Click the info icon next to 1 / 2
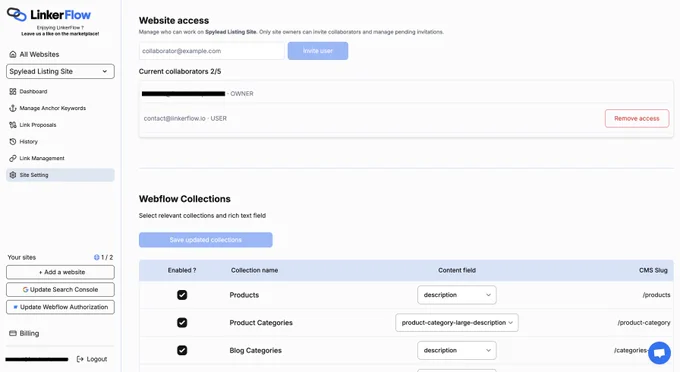Viewport: 680px width, 372px height. pyautogui.click(x=96, y=257)
